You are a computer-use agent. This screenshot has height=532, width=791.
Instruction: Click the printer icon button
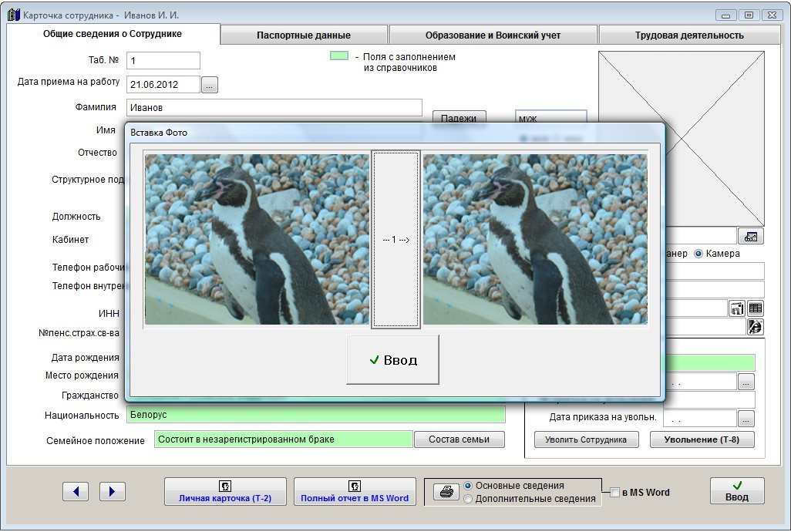click(446, 492)
